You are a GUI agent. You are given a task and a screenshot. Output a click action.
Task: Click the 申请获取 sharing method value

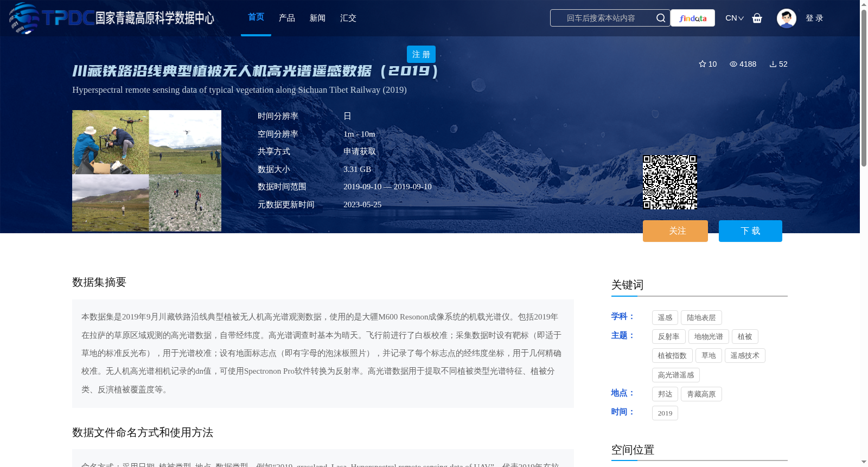point(360,151)
